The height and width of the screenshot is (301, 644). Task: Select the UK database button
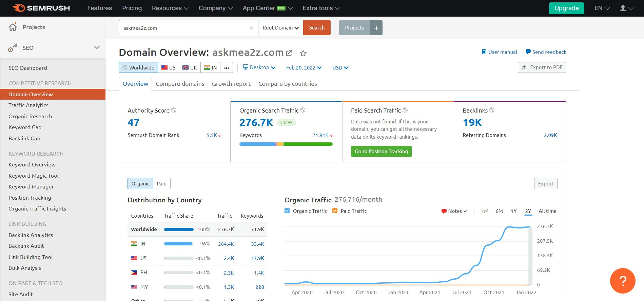pyautogui.click(x=190, y=67)
